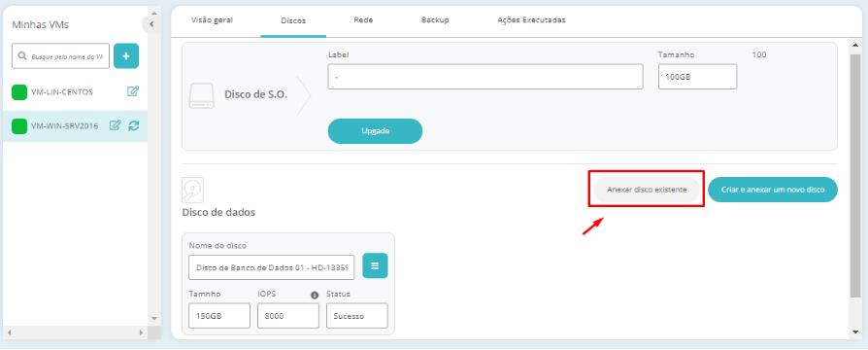The image size is (868, 350).
Task: Switch to the Rede tab
Action: 363,20
